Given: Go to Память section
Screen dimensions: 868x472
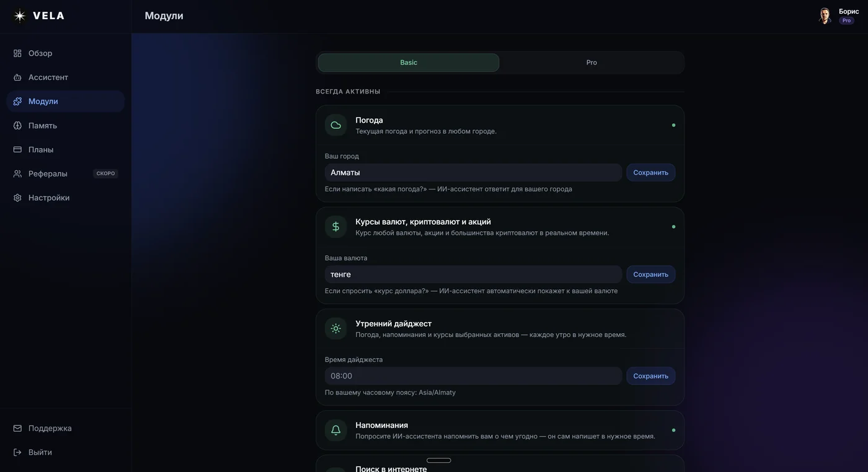Looking at the screenshot, I should coord(66,126).
